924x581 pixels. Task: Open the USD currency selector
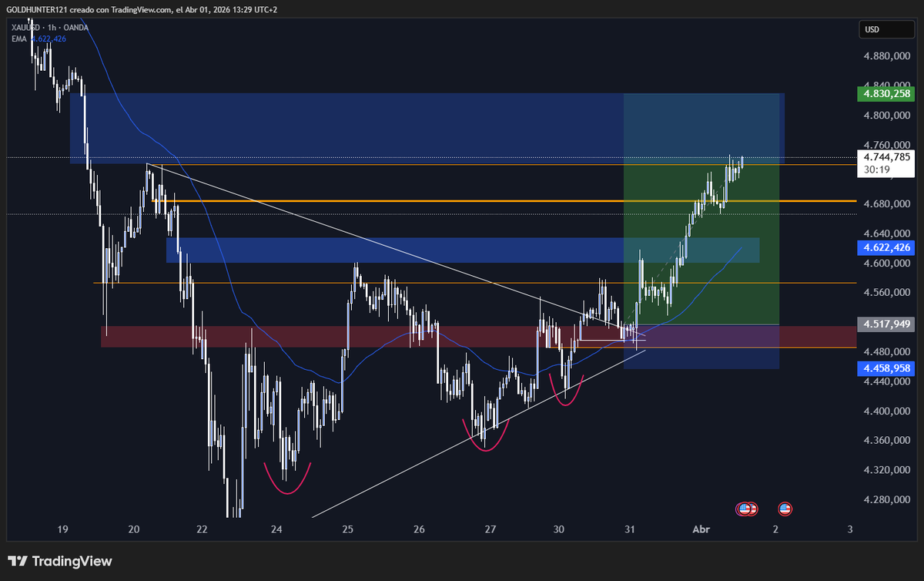(x=885, y=30)
